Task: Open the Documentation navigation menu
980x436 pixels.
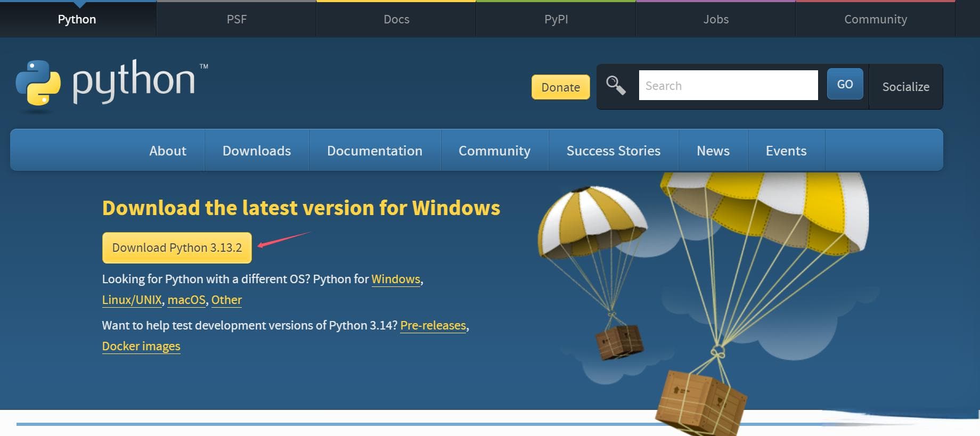Action: [374, 151]
